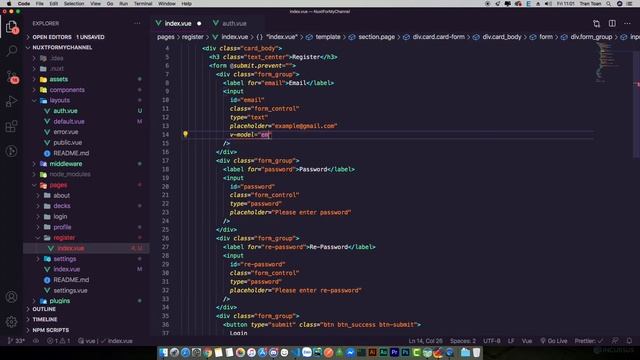Click the minimap code overview
The image size is (640, 360).
609,63
